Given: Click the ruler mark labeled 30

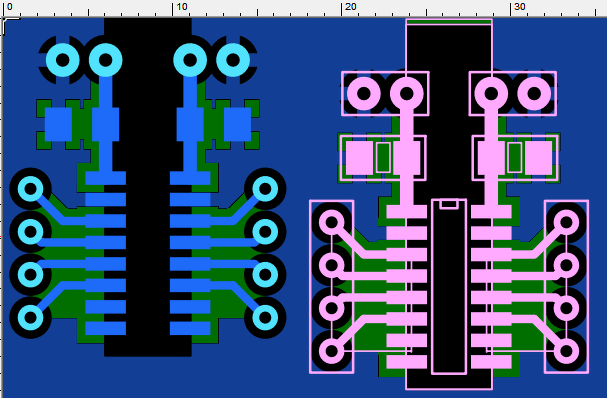Looking at the screenshot, I should tap(520, 7).
